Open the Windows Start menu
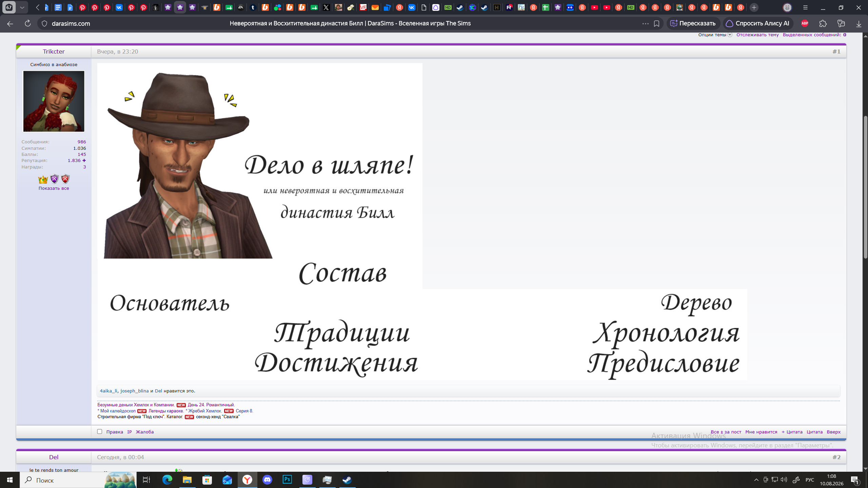Image resolution: width=868 pixels, height=488 pixels. pos(9,480)
